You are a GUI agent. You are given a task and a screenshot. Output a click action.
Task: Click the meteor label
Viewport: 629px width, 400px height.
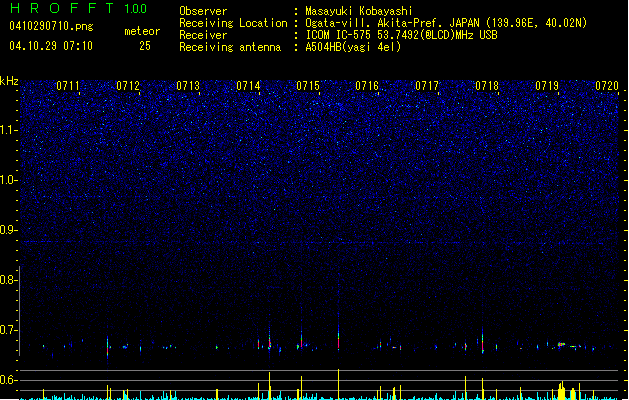[x=142, y=31]
